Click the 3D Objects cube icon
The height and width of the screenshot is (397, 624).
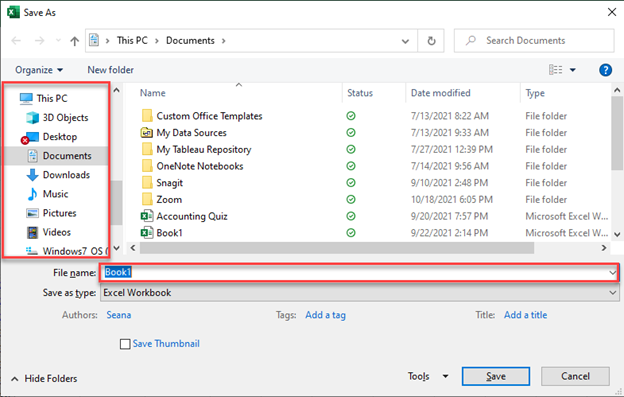(x=32, y=118)
